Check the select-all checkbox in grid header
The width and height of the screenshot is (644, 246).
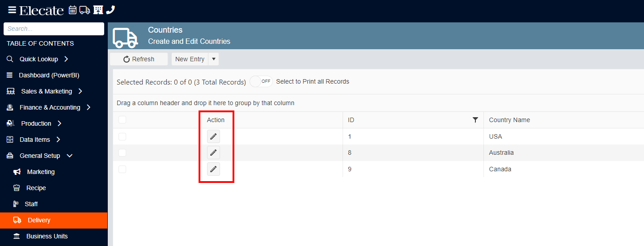pos(122,119)
